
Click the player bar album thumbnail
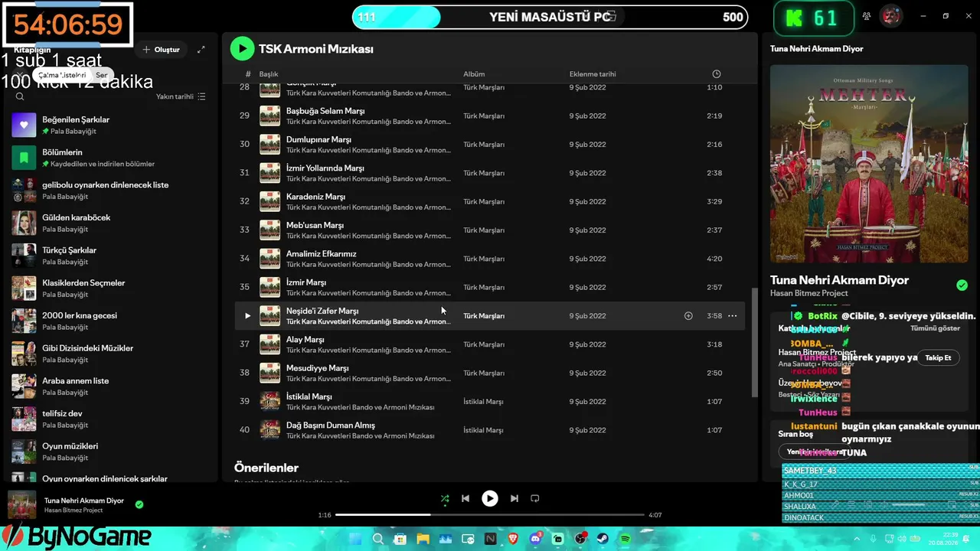[22, 504]
